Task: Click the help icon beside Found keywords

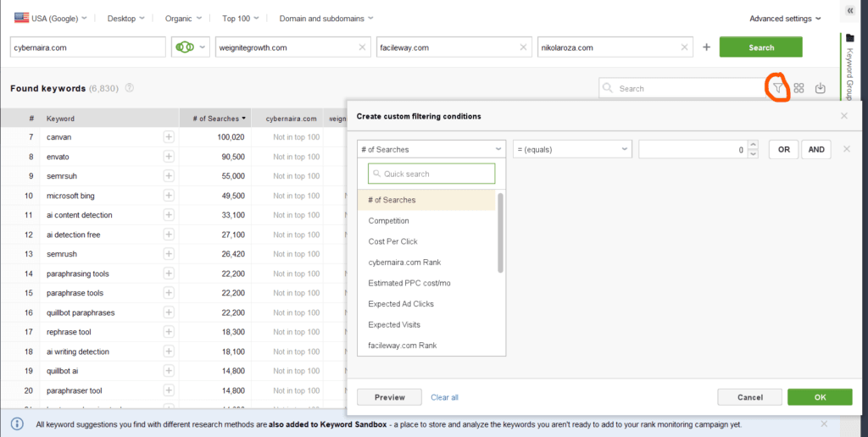Action: [130, 88]
